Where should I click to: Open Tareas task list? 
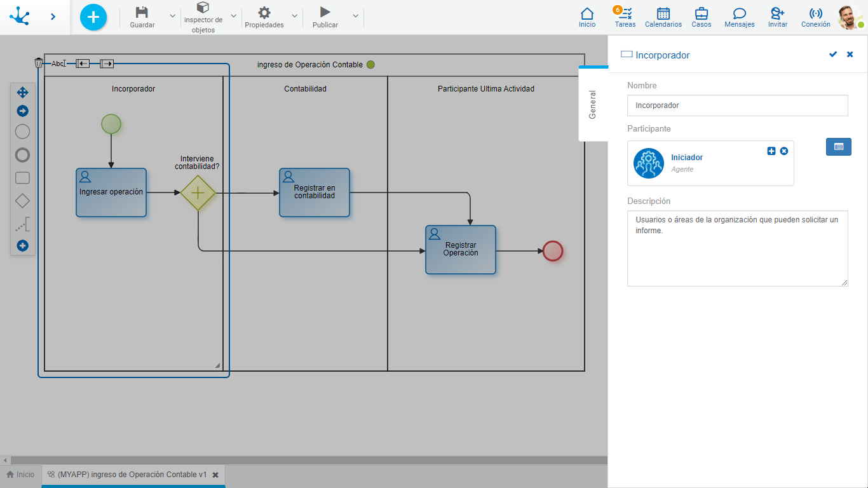pyautogui.click(x=625, y=18)
